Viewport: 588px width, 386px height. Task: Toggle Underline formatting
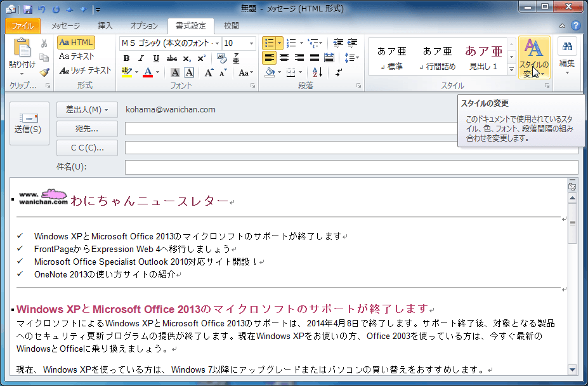pos(156,58)
